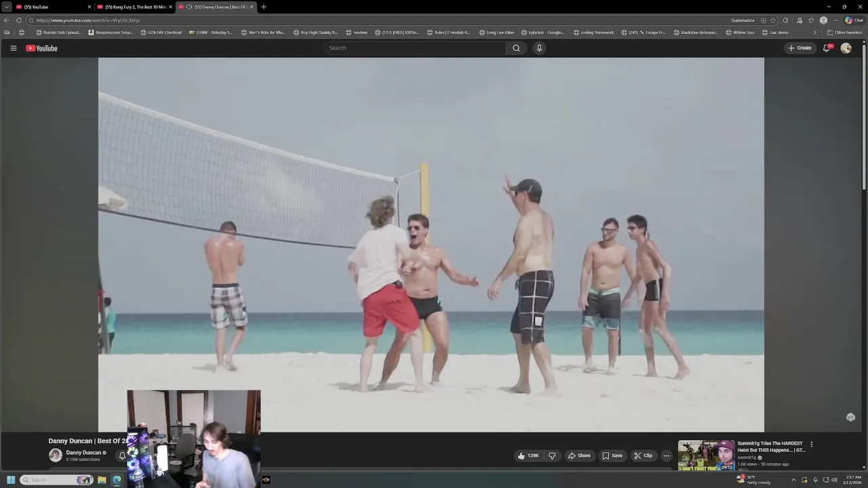The image size is (868, 488).
Task: Go back to the previous page
Action: point(7,20)
